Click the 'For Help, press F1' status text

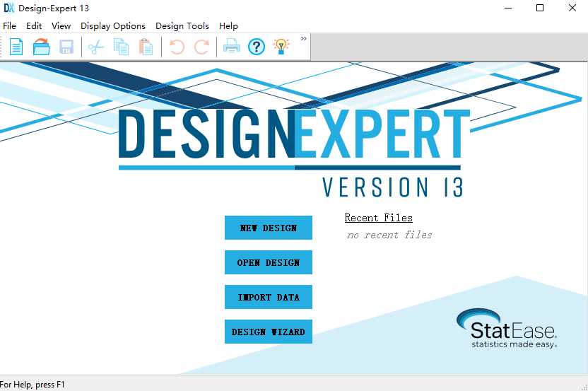tap(33, 385)
